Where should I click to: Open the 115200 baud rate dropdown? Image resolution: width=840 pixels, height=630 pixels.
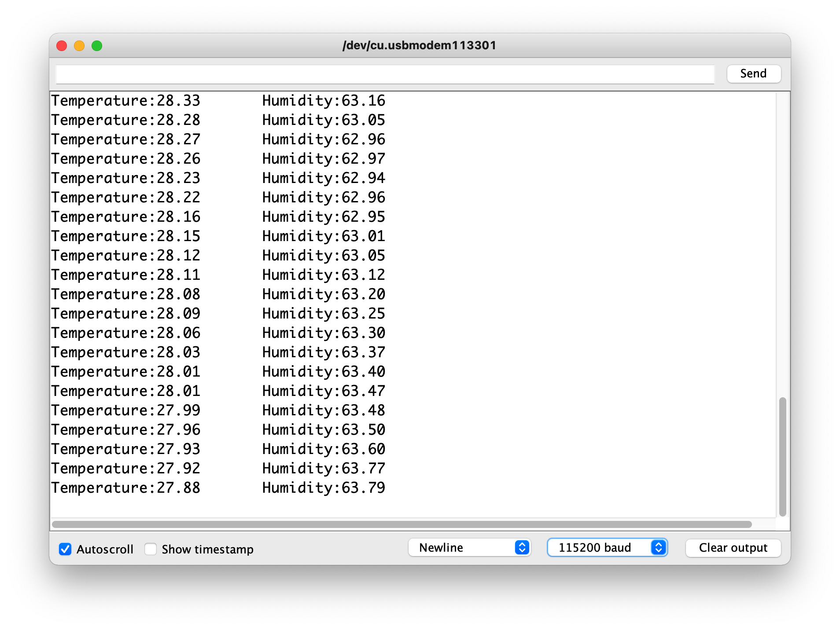(607, 548)
